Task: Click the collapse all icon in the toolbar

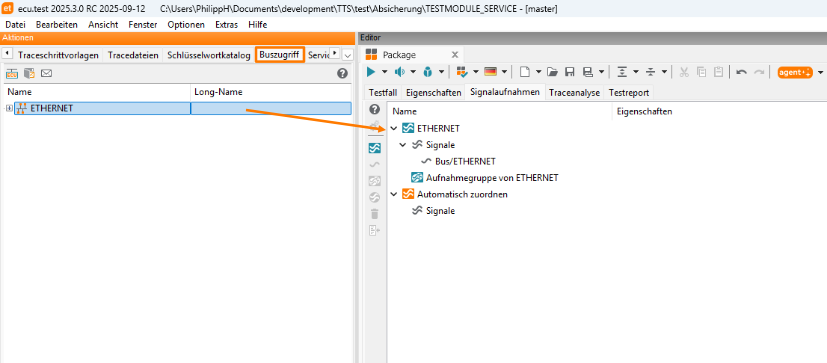Action: pyautogui.click(x=650, y=72)
